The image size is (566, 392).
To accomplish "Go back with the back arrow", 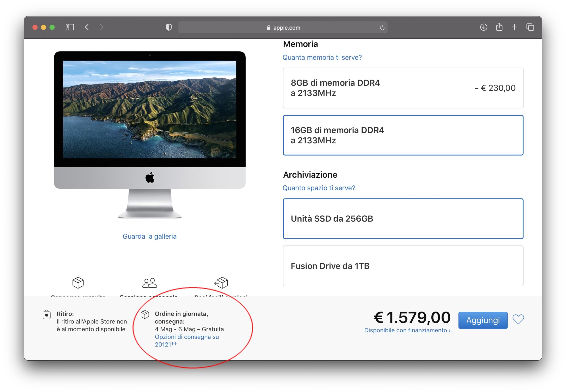I will click(x=87, y=27).
